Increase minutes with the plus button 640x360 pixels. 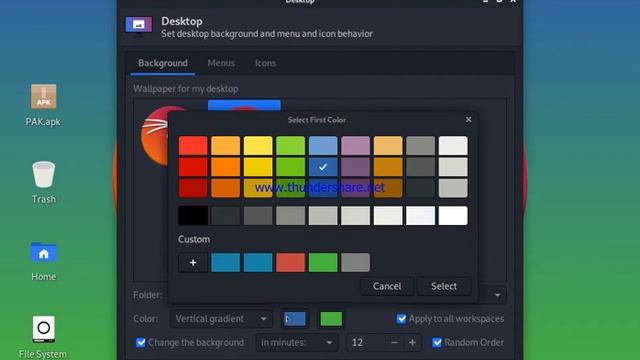click(x=412, y=342)
